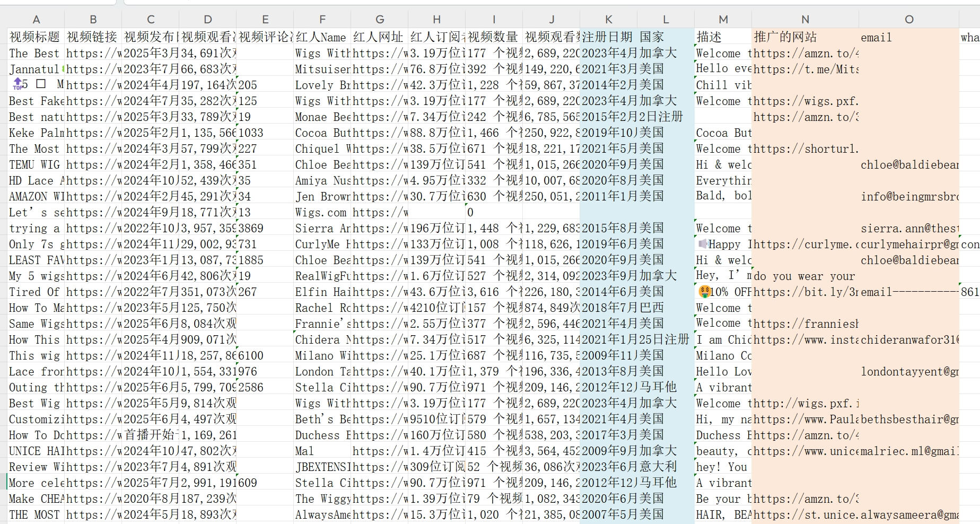Select the Wigs.com name cell
The height and width of the screenshot is (524, 980).
tap(322, 212)
